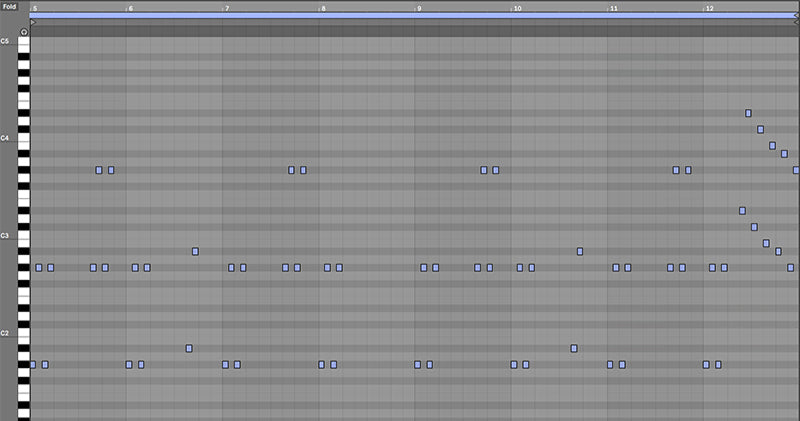Select the first bottom-row note at bar 9
Image resolution: width=800 pixels, height=421 pixels.
417,364
